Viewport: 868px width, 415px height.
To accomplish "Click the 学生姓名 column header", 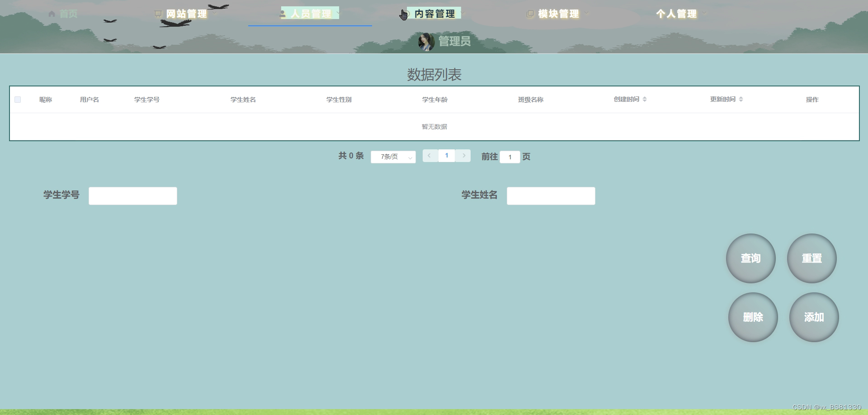I will click(x=243, y=100).
